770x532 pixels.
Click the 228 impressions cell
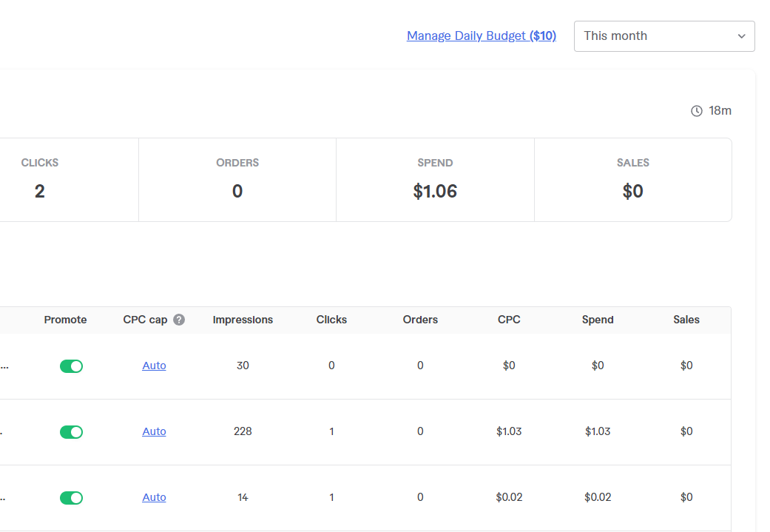pos(243,431)
